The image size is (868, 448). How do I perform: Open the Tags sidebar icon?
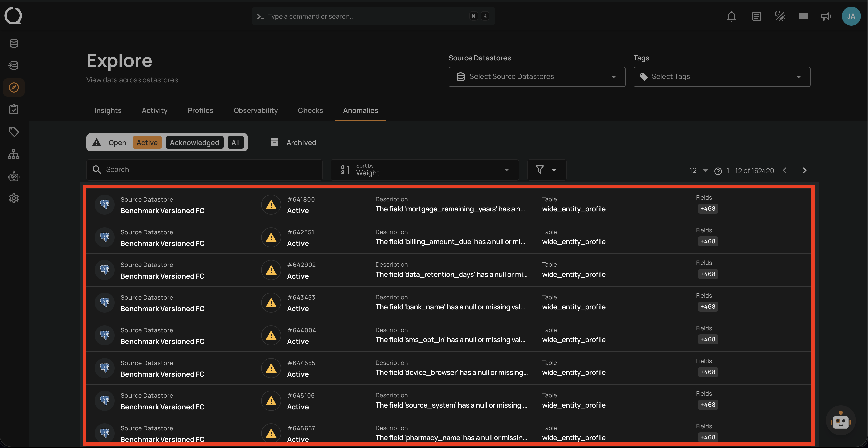(x=14, y=132)
